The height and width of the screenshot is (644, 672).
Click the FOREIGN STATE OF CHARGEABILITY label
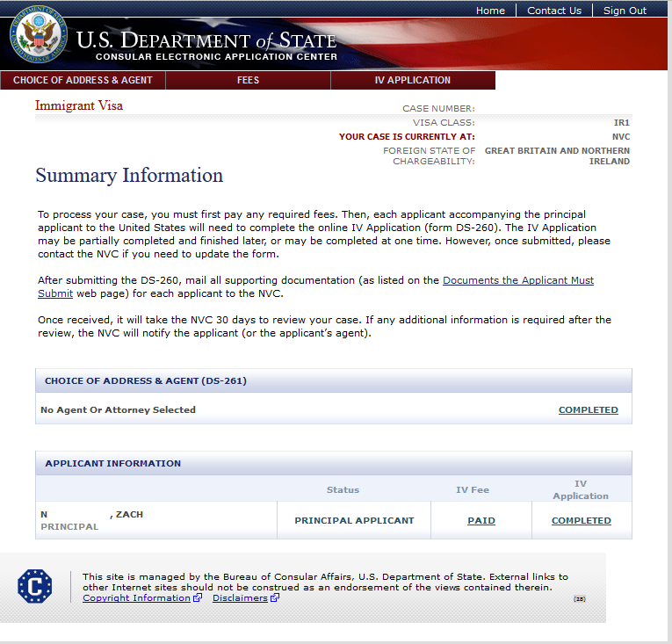click(429, 156)
